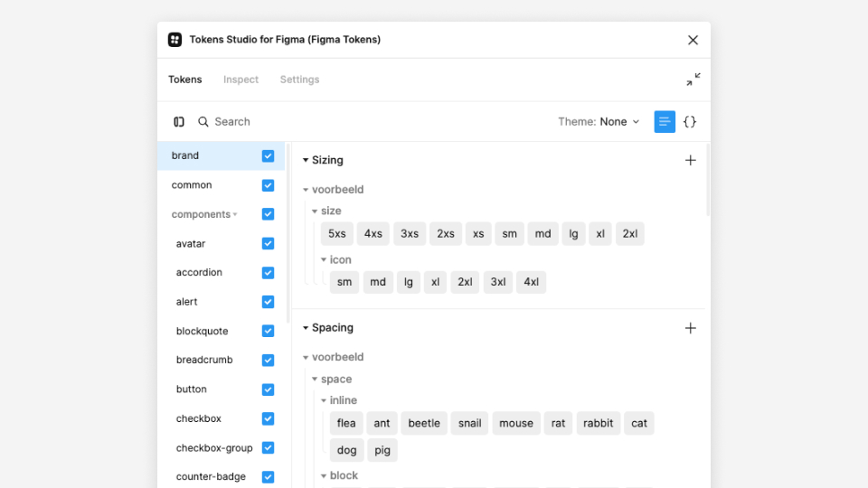Open the Inspect tab
This screenshot has width=868, height=488.
pos(241,80)
